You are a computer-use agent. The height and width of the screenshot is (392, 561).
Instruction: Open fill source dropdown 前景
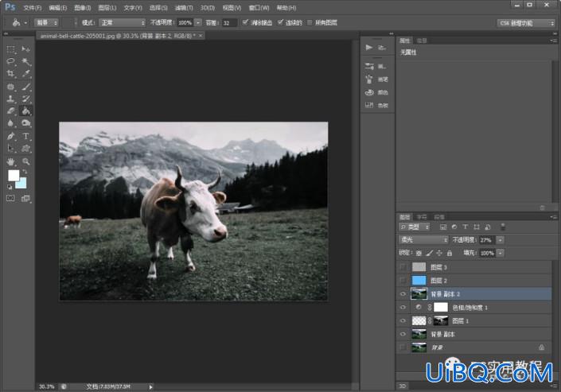click(46, 23)
